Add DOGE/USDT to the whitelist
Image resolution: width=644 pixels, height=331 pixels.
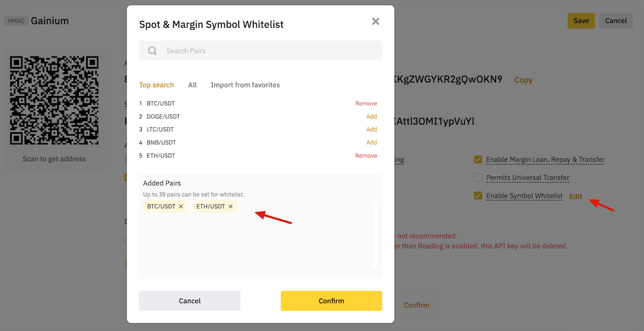[x=372, y=117]
